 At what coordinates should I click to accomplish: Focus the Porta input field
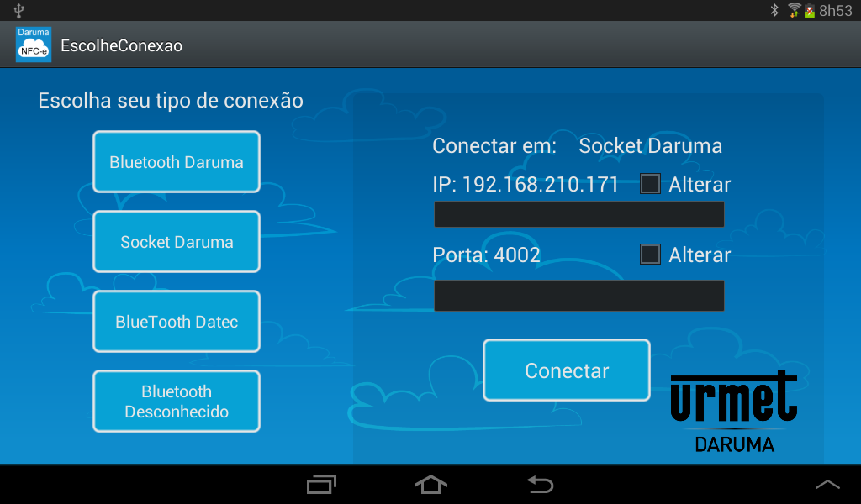(x=578, y=296)
